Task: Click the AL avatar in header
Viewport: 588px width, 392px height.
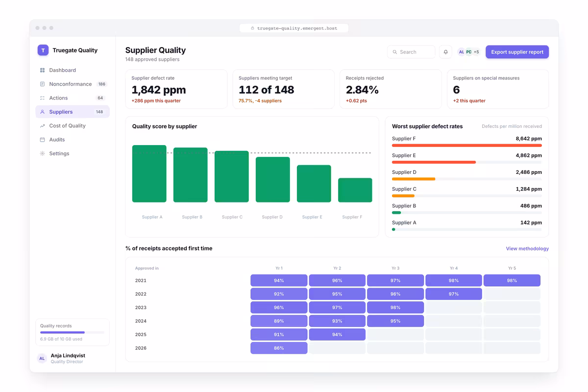Action: 461,52
